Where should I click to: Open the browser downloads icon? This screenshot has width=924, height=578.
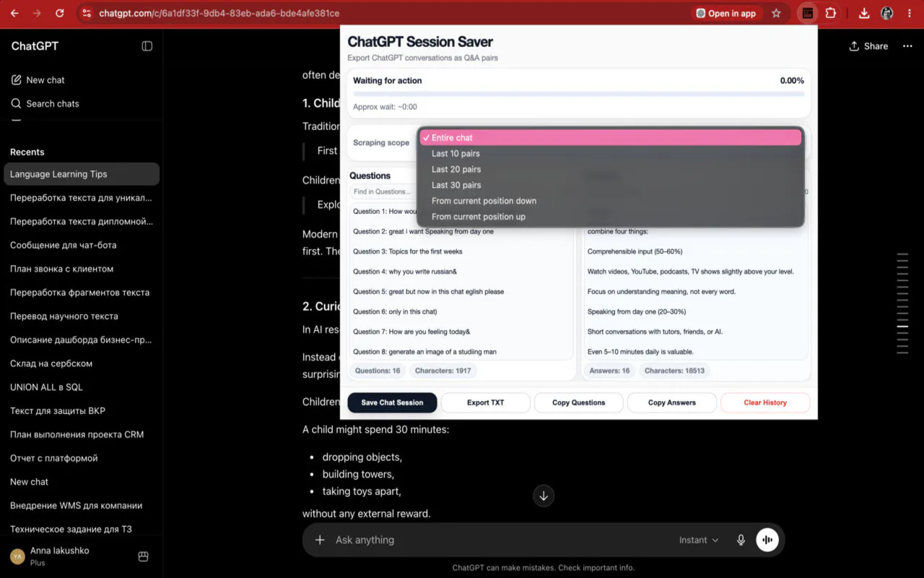tap(864, 13)
